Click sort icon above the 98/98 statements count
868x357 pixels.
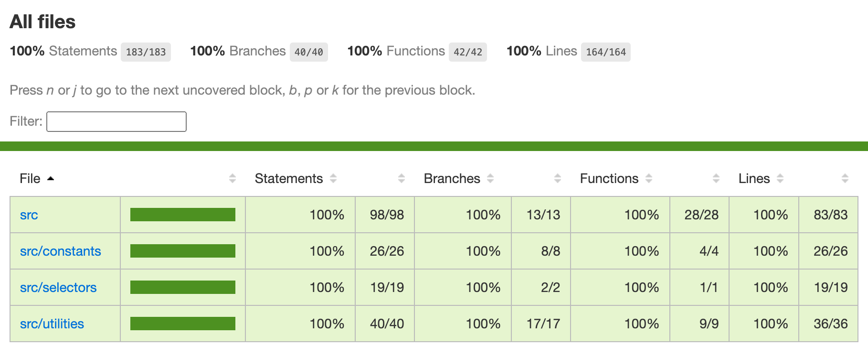click(x=402, y=179)
